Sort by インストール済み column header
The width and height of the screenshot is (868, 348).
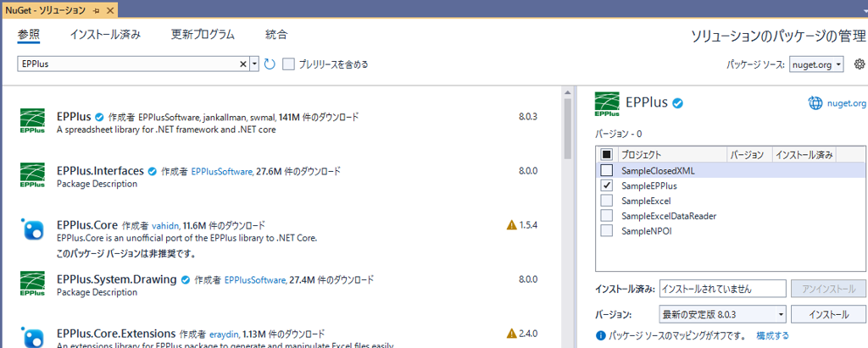[x=804, y=155]
